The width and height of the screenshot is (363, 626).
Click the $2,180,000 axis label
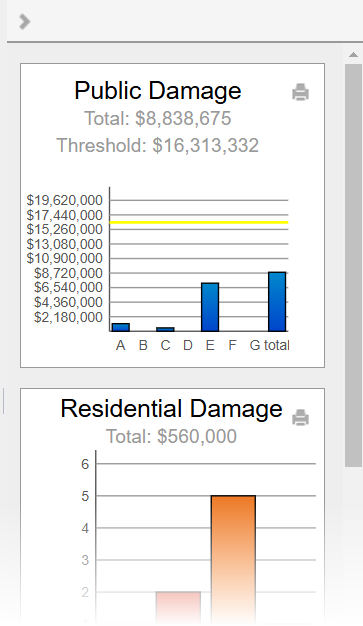(x=68, y=317)
